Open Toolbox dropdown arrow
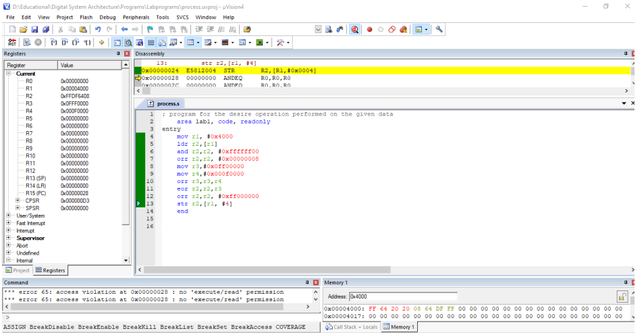This screenshot has width=644, height=333. click(288, 43)
